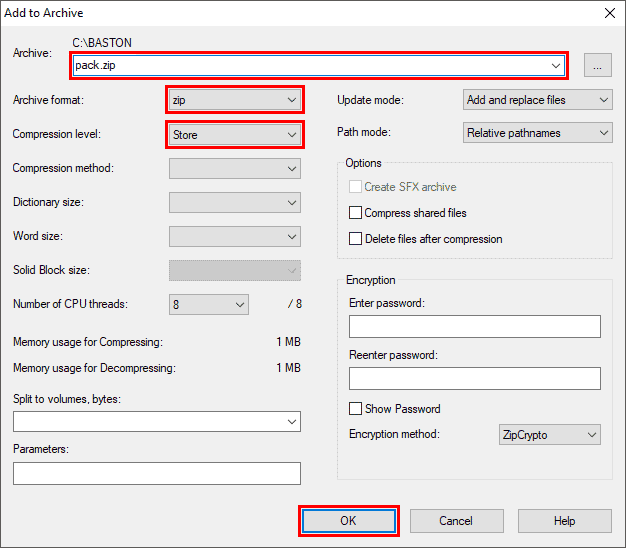The image size is (626, 548).
Task: Expand the Path mode dropdown
Action: pyautogui.click(x=538, y=133)
